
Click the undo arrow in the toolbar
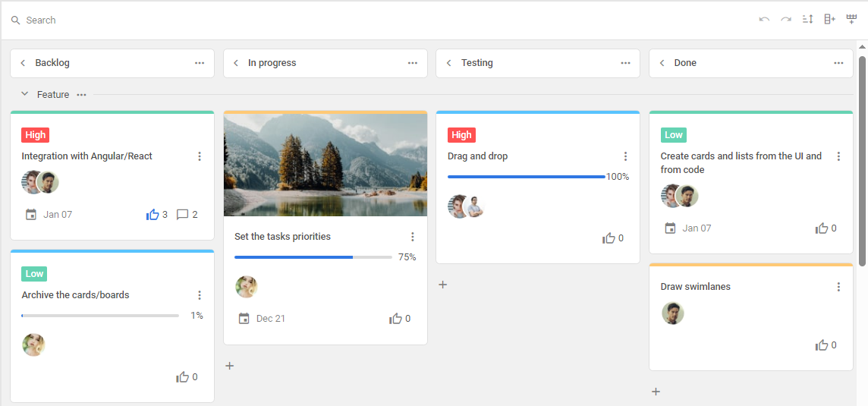(765, 20)
